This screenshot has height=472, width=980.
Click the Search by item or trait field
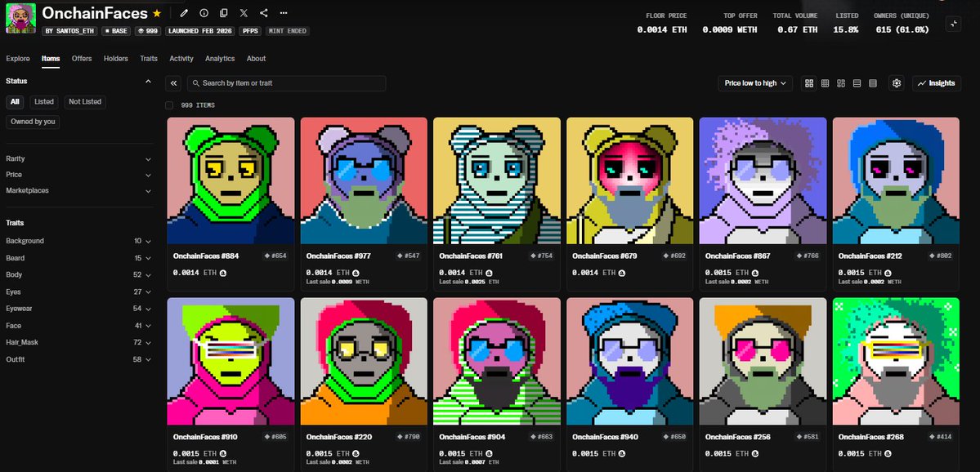coord(286,83)
